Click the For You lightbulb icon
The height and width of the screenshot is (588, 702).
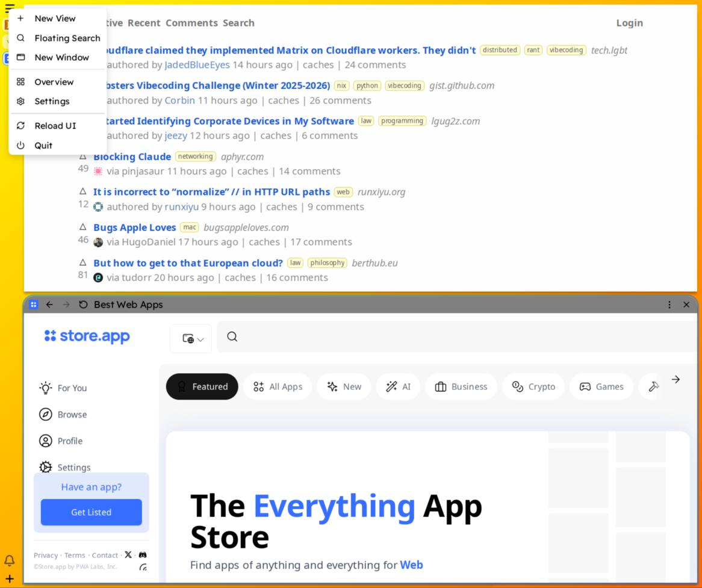tap(45, 388)
